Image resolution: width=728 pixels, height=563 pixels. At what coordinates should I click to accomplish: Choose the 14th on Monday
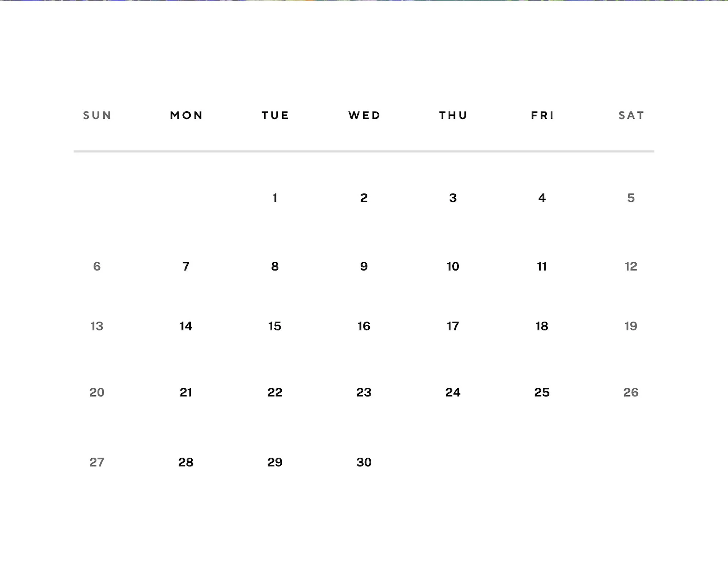point(186,326)
